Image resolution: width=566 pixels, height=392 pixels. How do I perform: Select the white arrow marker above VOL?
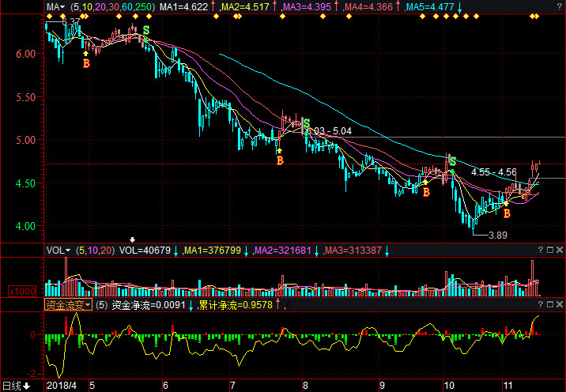[x=132, y=239]
